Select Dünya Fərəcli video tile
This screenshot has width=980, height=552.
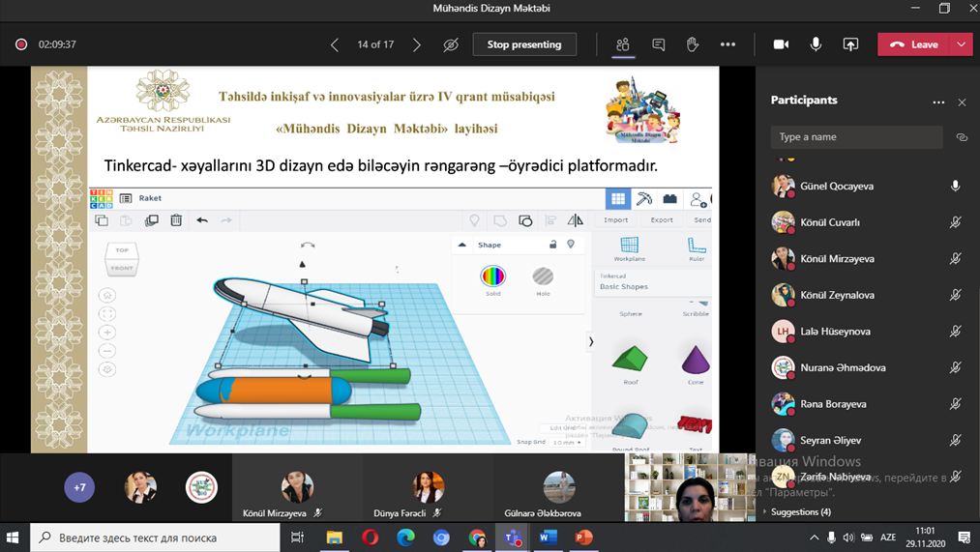click(x=429, y=487)
